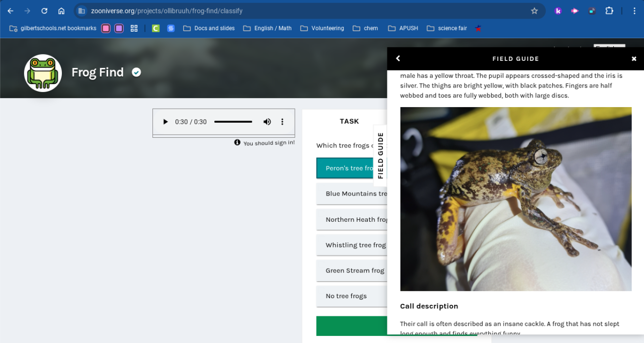The height and width of the screenshot is (343, 644).
Task: Click the Peron's tree frog photo
Action: [x=516, y=199]
